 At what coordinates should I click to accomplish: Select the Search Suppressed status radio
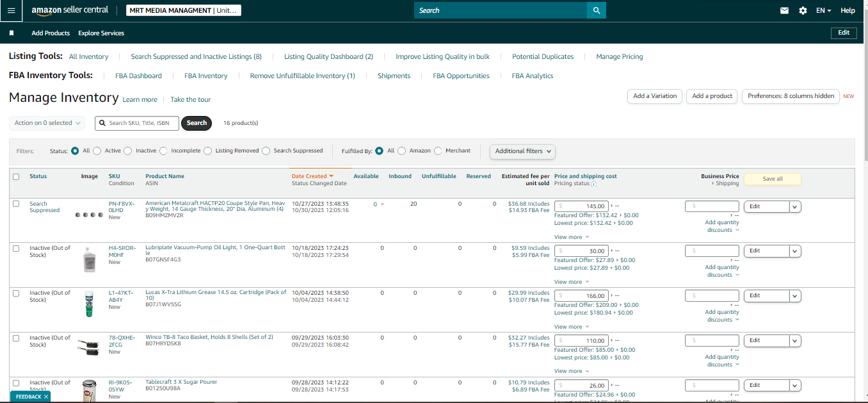click(x=266, y=151)
